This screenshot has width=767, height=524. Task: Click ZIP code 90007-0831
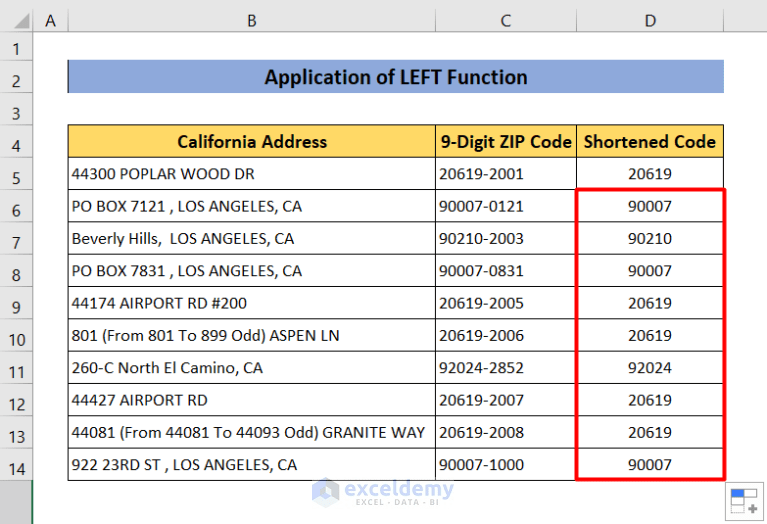506,271
